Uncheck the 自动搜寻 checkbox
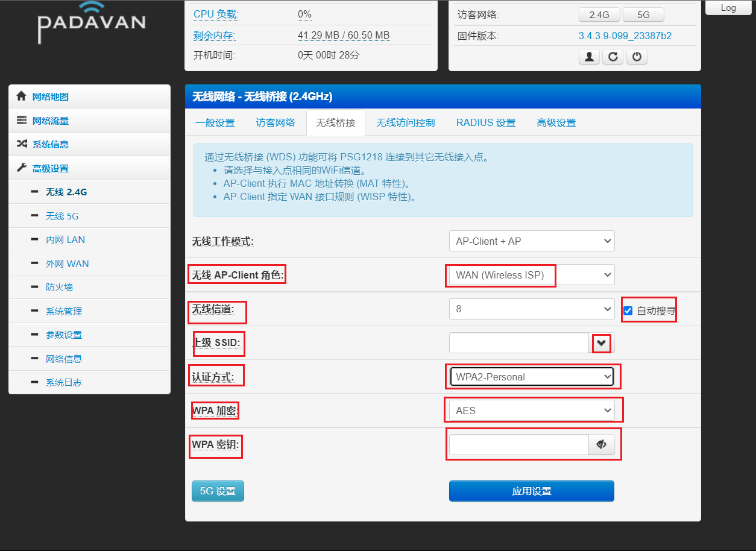This screenshot has width=756, height=551. pos(628,310)
